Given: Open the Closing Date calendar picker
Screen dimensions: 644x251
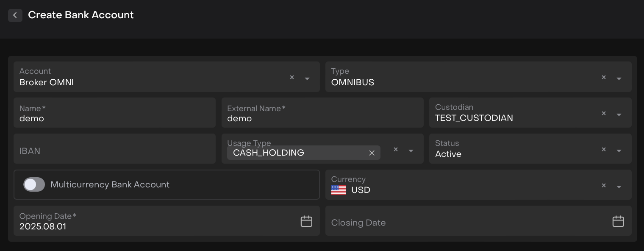Looking at the screenshot, I should [618, 221].
